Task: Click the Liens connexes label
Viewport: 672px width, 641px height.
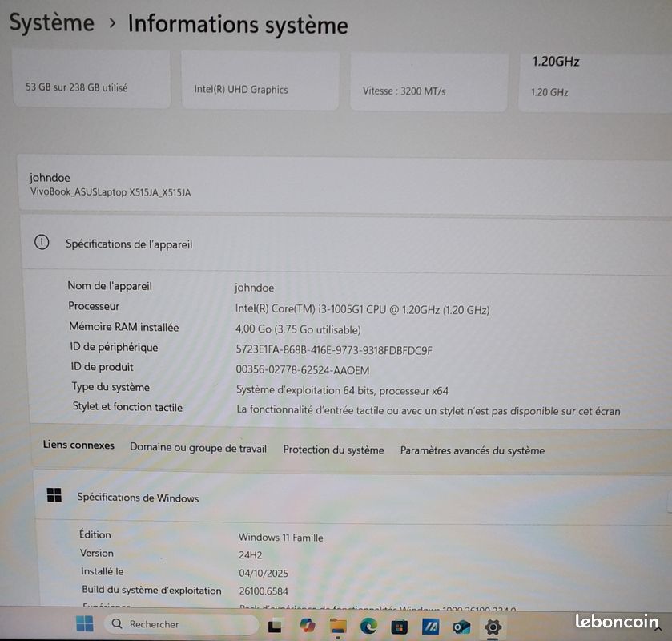Action: (78, 445)
